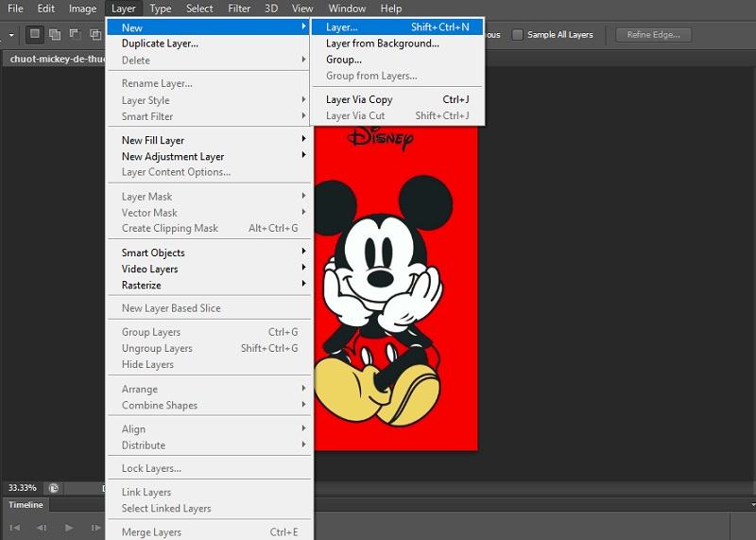Open the Edit menu
The image size is (756, 540).
coord(46,9)
